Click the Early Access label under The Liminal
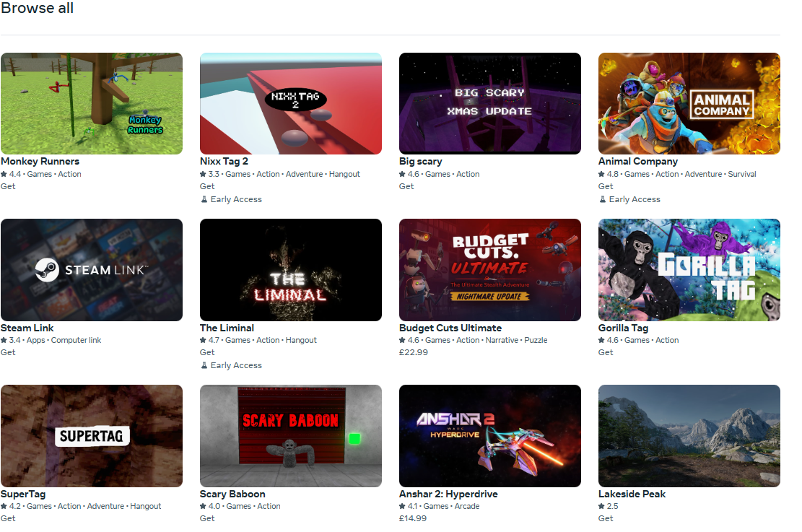Viewport: 802px width, 532px height. pyautogui.click(x=236, y=365)
